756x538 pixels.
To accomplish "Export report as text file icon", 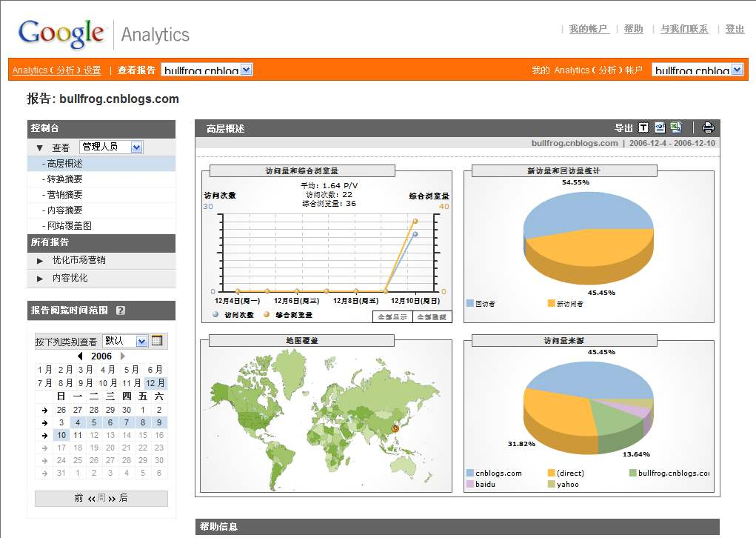I will pyautogui.click(x=643, y=127).
